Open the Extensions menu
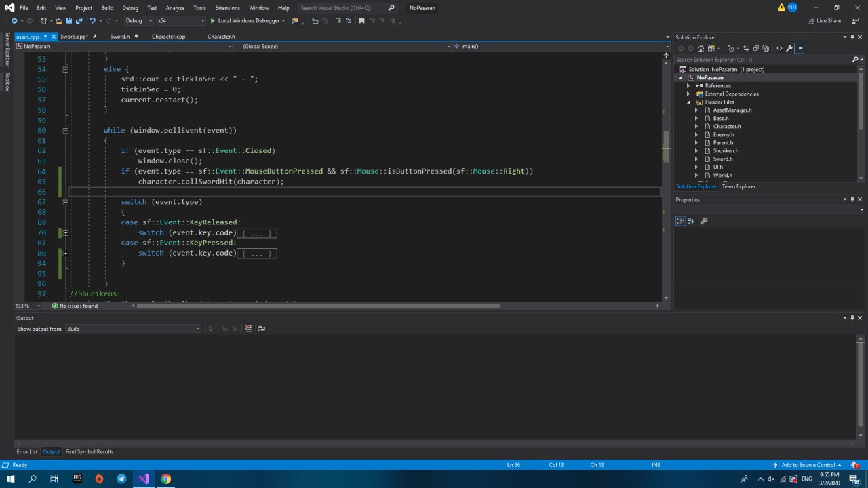868x488 pixels. [227, 8]
